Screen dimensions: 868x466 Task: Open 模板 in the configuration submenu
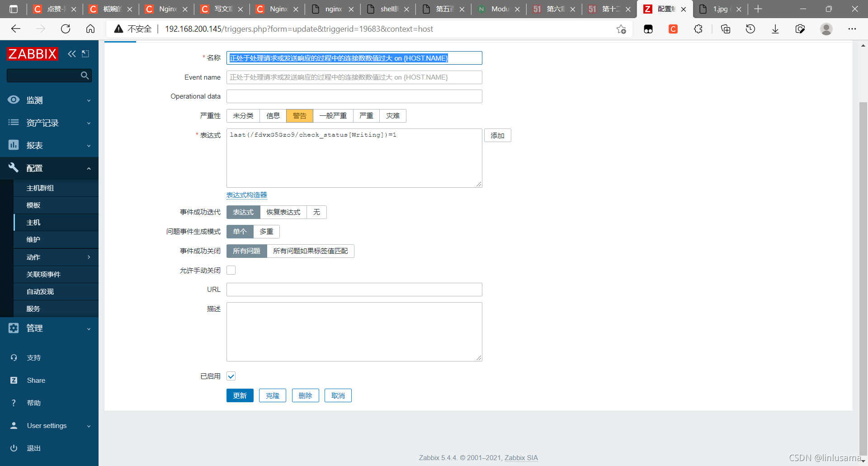coord(33,205)
